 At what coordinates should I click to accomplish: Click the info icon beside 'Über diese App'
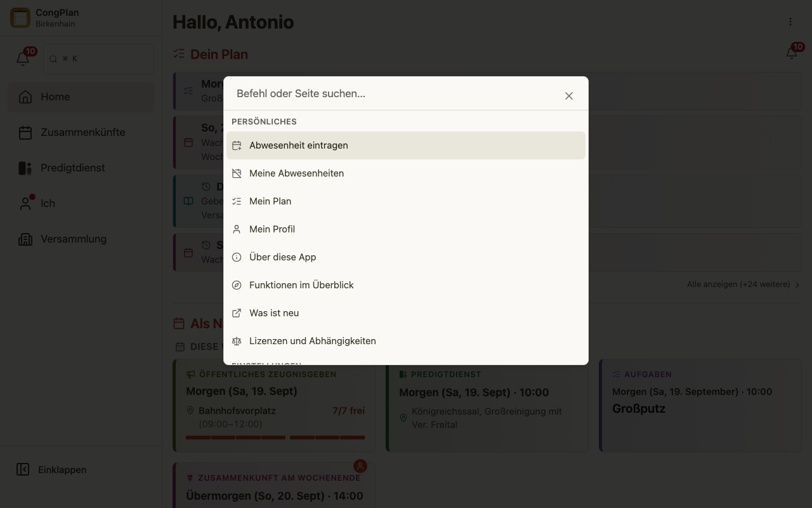coord(237,257)
